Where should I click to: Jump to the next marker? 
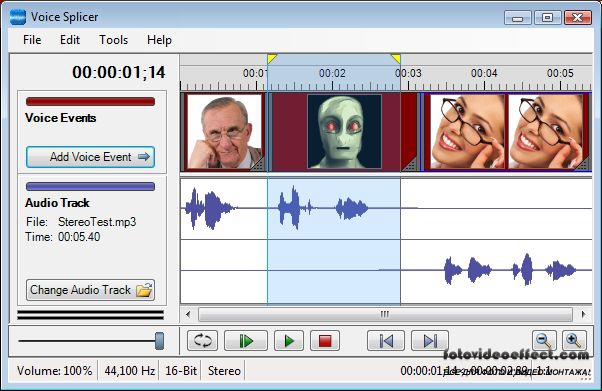click(430, 340)
